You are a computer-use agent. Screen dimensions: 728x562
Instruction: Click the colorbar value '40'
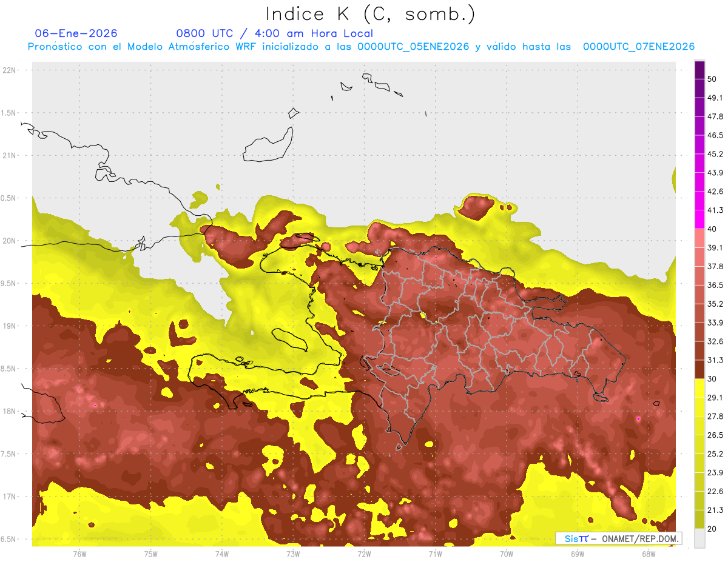[x=712, y=229]
